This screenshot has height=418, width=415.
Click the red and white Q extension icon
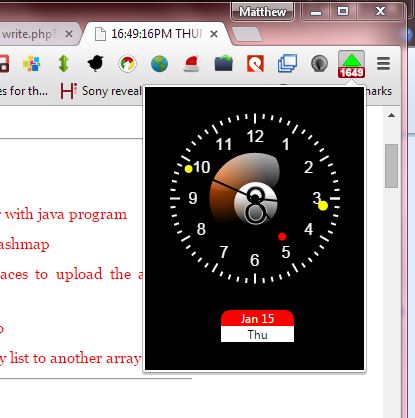pos(255,63)
